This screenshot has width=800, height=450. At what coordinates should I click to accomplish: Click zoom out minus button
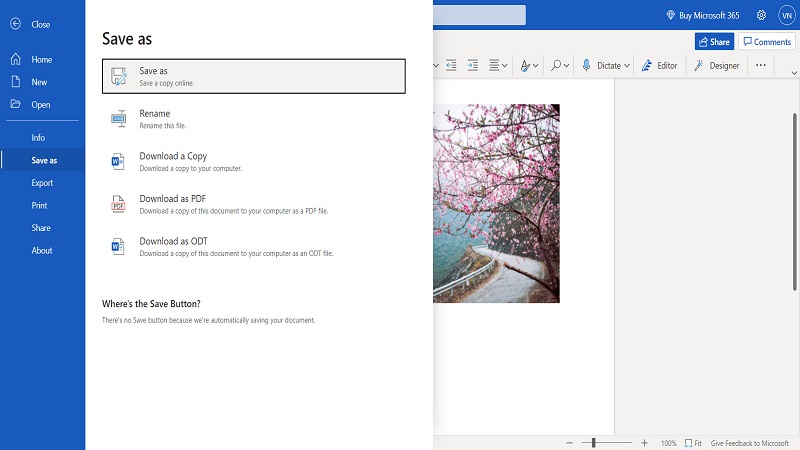pyautogui.click(x=569, y=443)
